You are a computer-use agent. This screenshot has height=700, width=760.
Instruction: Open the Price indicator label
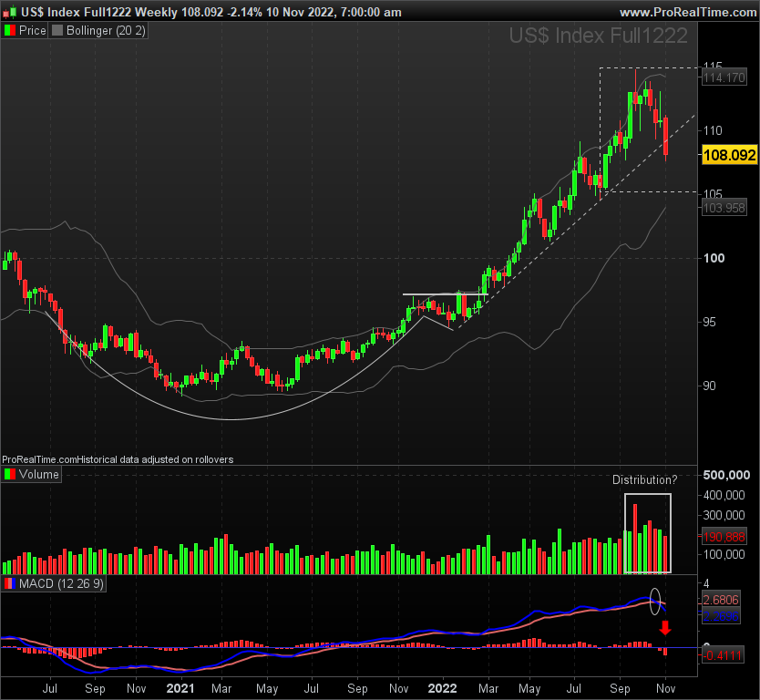[x=32, y=31]
